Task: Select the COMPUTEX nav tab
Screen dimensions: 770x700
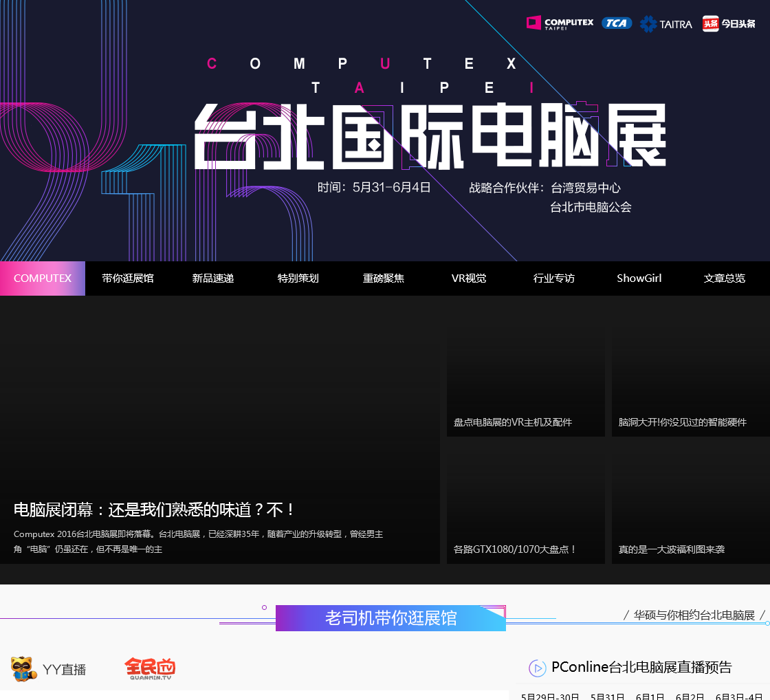Action: click(x=43, y=278)
